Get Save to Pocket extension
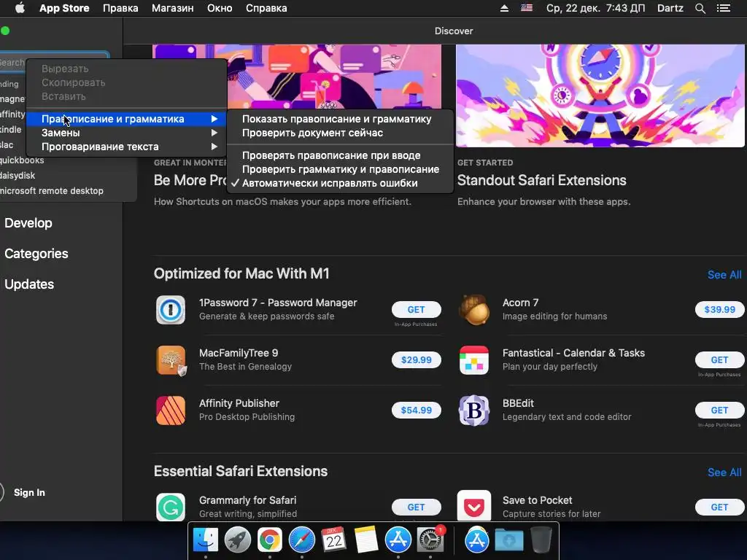Viewport: 747px width, 560px height. (x=719, y=507)
